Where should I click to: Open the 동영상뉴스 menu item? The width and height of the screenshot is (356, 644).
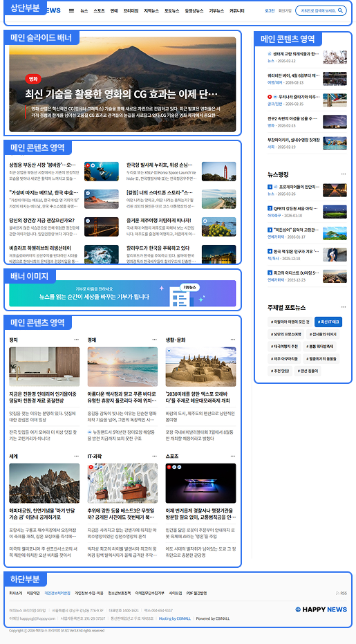coord(194,10)
